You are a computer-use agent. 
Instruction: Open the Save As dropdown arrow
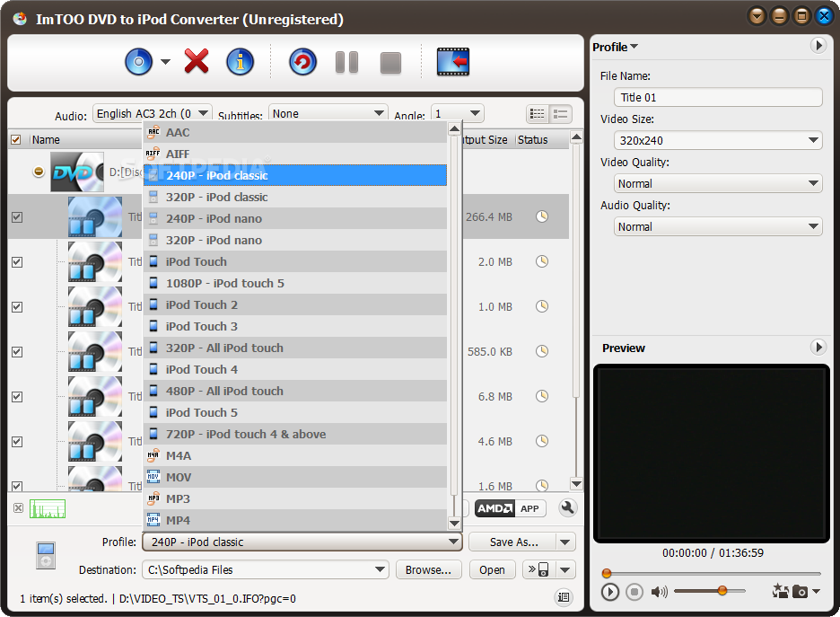pos(565,542)
